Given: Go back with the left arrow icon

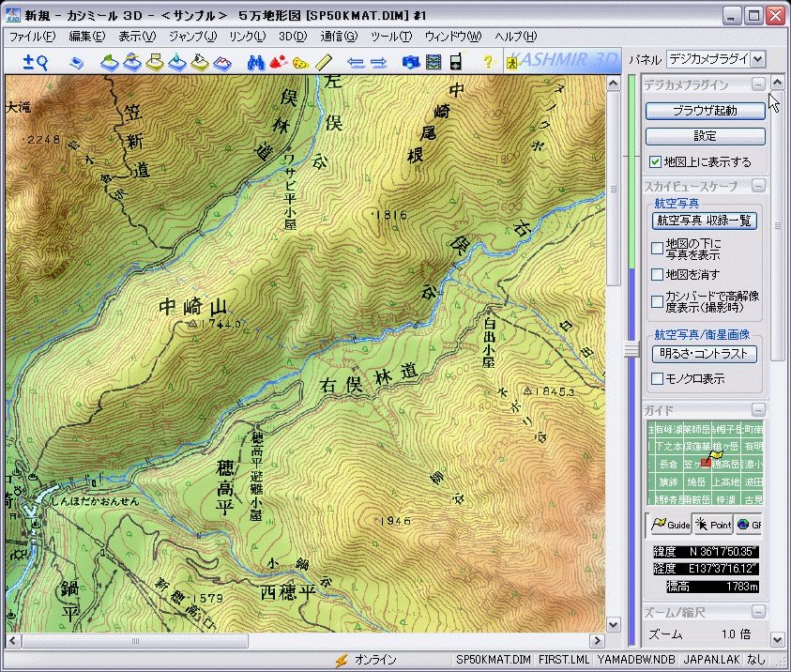Looking at the screenshot, I should point(357,63).
